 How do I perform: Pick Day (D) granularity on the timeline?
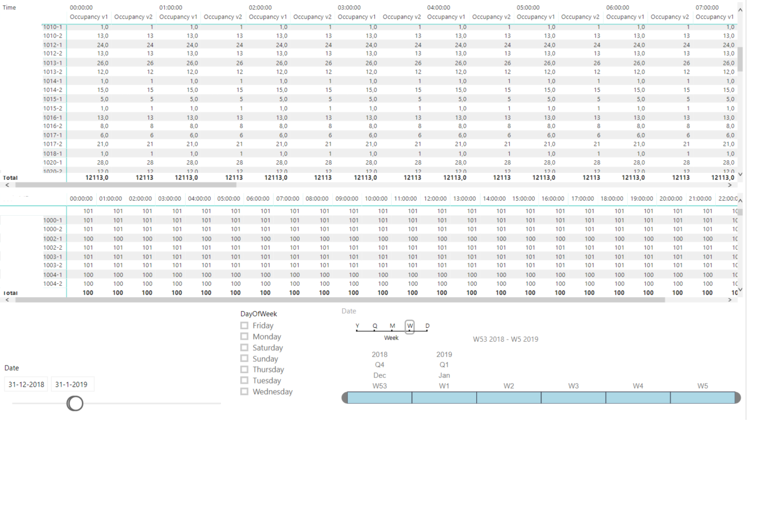pos(428,326)
